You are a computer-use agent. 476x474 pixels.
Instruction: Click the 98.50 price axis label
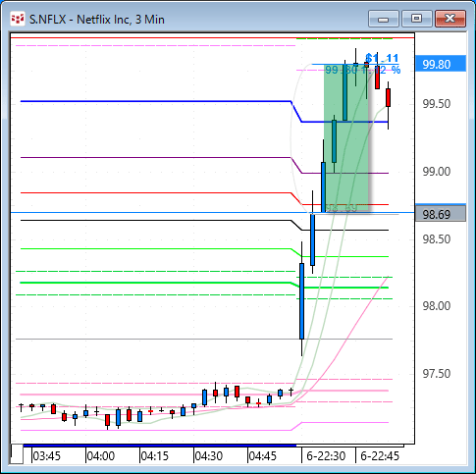pos(436,239)
